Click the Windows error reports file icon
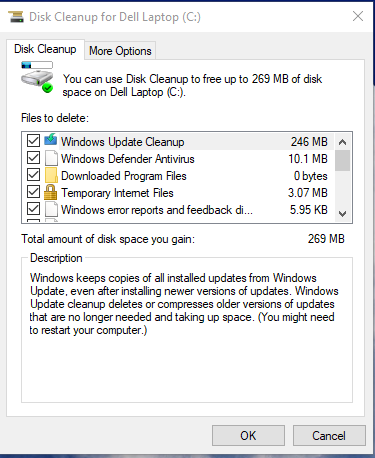 [x=51, y=209]
